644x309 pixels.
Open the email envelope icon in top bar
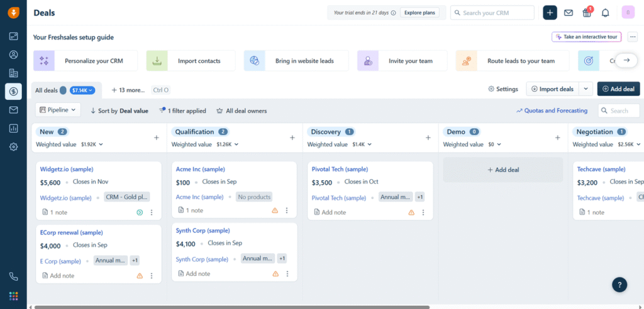[569, 13]
